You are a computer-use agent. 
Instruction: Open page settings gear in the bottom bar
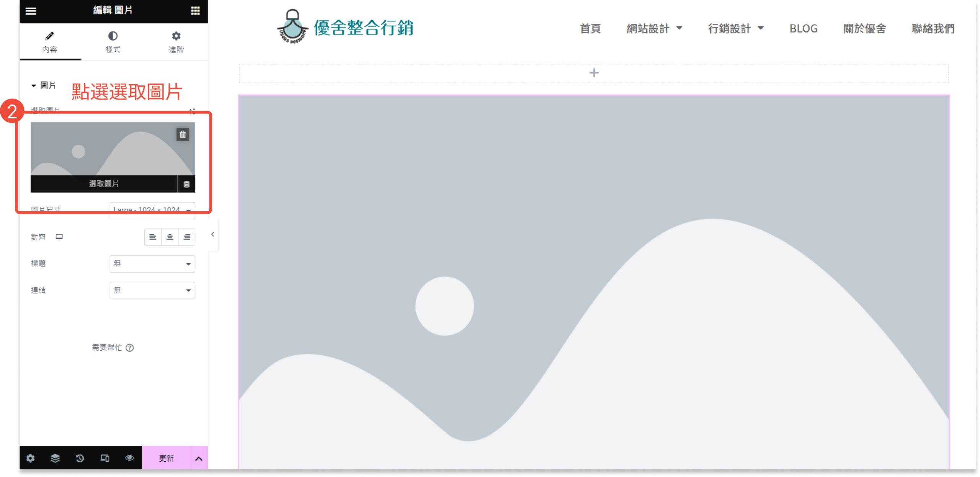point(30,458)
